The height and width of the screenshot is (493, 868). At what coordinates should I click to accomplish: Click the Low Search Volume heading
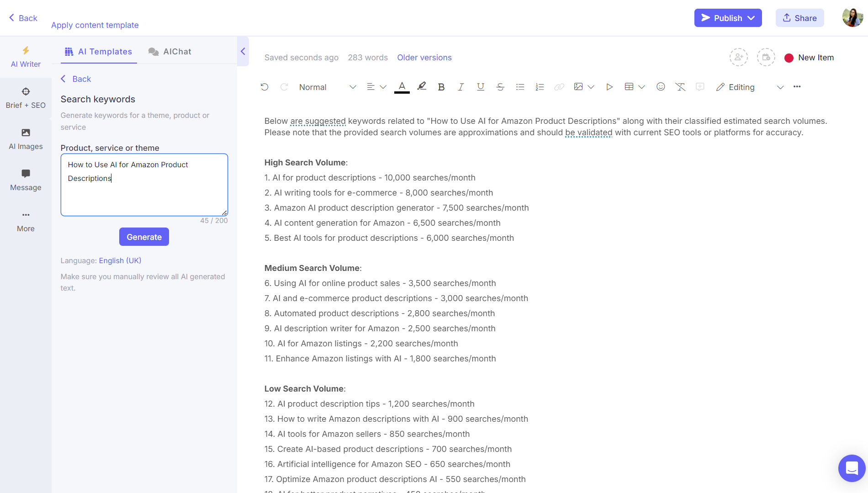305,389
